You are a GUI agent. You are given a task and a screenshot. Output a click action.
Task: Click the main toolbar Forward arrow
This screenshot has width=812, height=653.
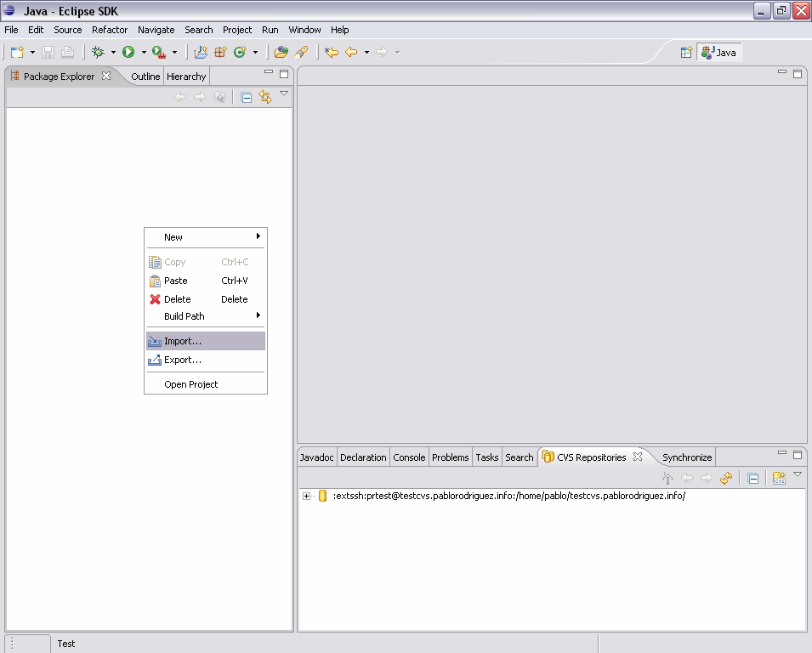tap(382, 52)
